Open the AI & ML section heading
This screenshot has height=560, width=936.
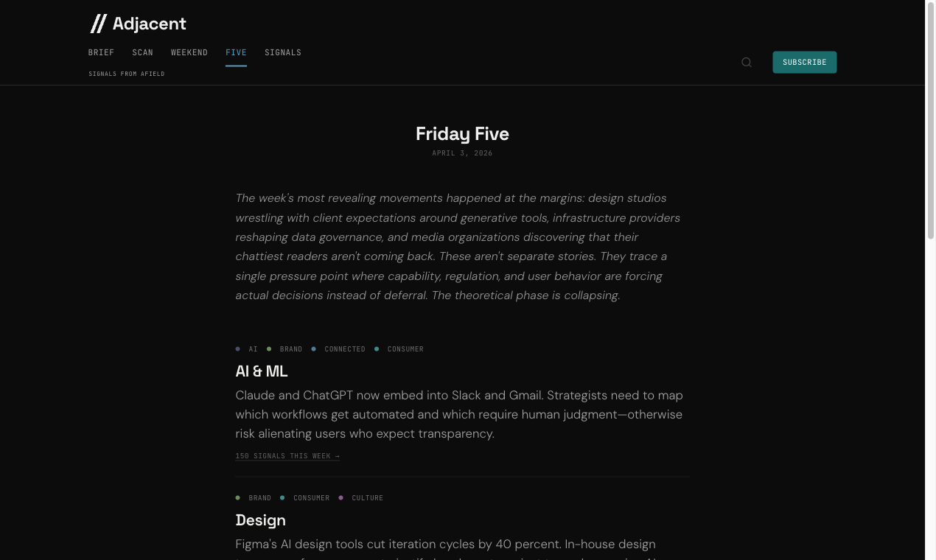click(x=262, y=371)
